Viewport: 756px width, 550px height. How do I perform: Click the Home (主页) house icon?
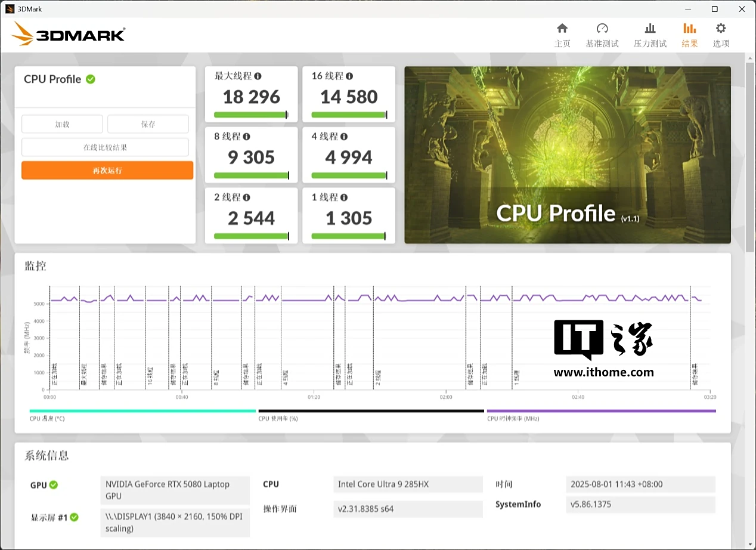click(562, 29)
